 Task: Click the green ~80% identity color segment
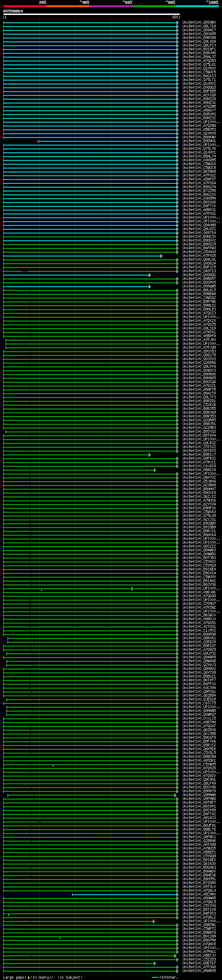[154, 6]
